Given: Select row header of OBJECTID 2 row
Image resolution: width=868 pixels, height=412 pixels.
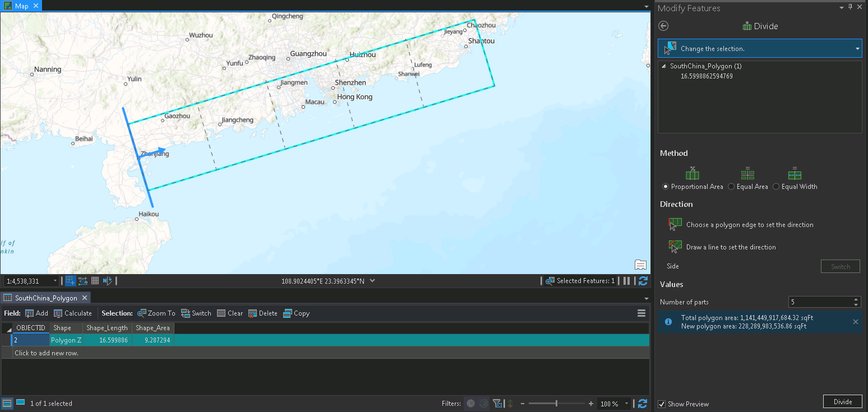Looking at the screenshot, I should (x=7, y=340).
